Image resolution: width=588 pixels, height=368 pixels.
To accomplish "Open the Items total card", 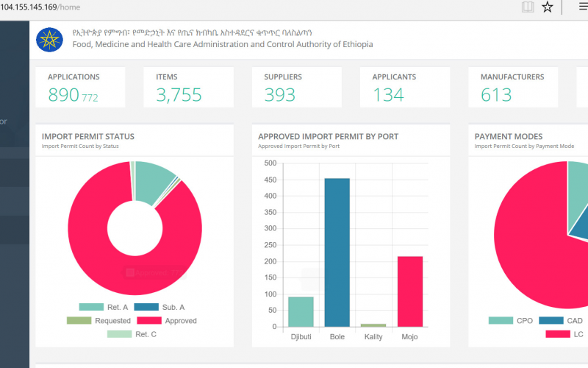I will pyautogui.click(x=189, y=87).
